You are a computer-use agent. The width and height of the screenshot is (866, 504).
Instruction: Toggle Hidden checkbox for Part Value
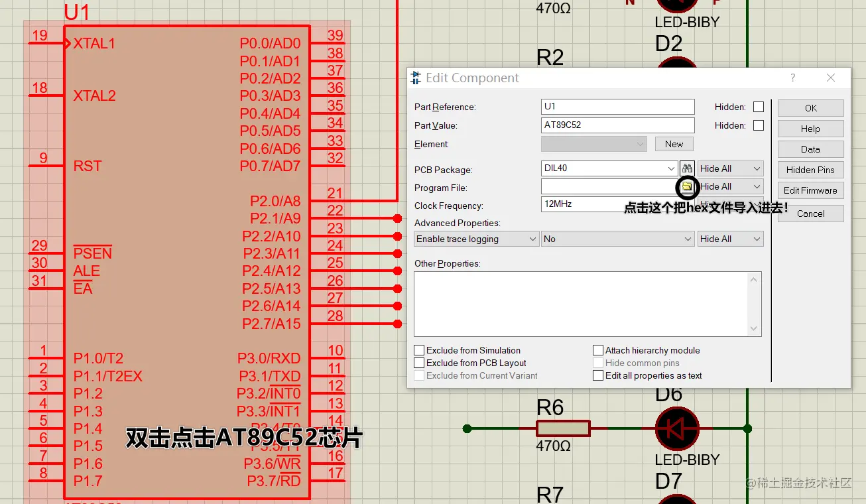[759, 125]
